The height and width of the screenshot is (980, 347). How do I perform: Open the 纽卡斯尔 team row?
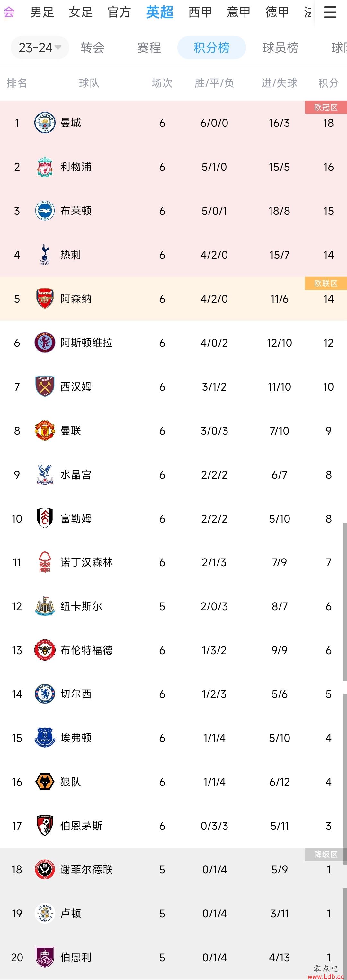pos(173,606)
